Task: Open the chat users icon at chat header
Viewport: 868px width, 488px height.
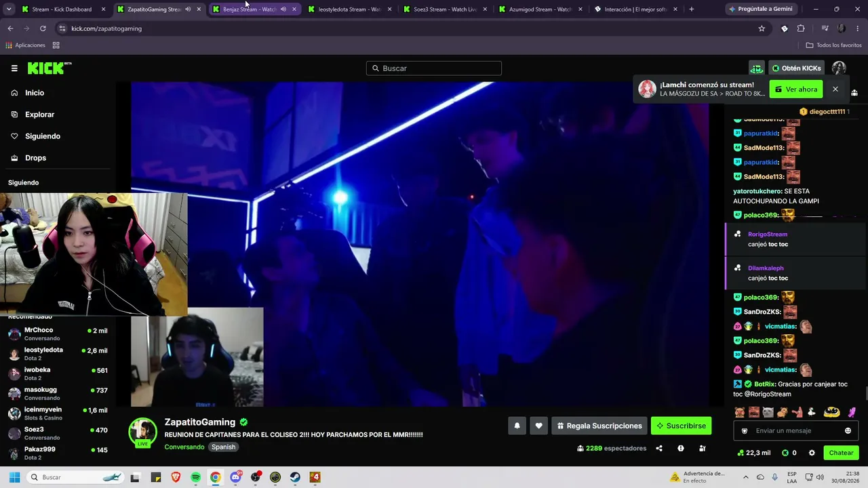Action: [854, 93]
